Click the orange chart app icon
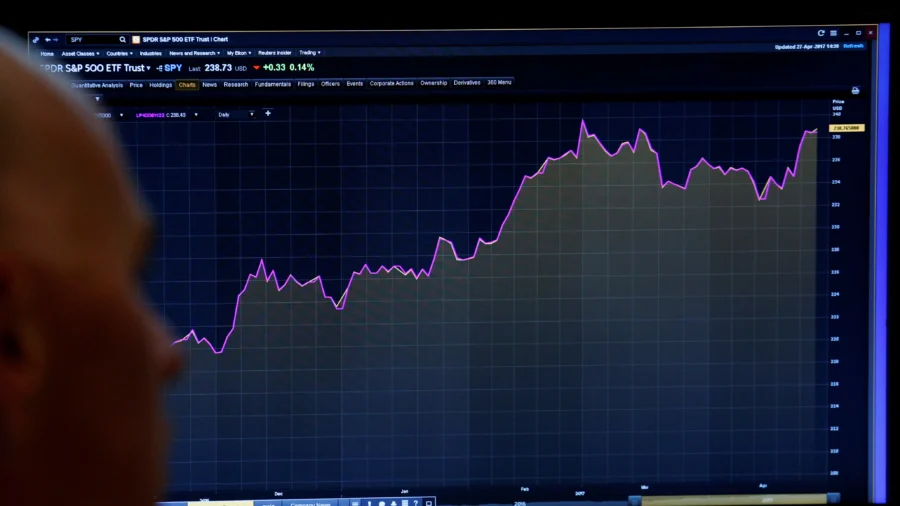This screenshot has height=506, width=900. [x=136, y=40]
